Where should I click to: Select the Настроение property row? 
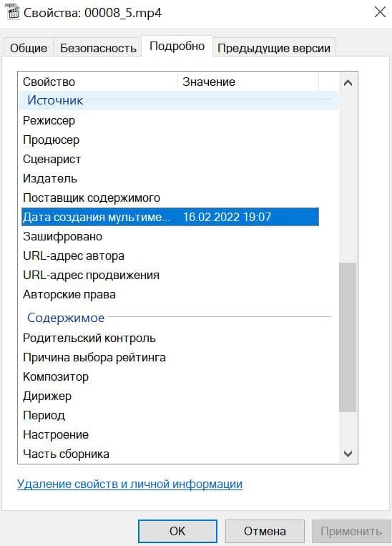pyautogui.click(x=170, y=434)
